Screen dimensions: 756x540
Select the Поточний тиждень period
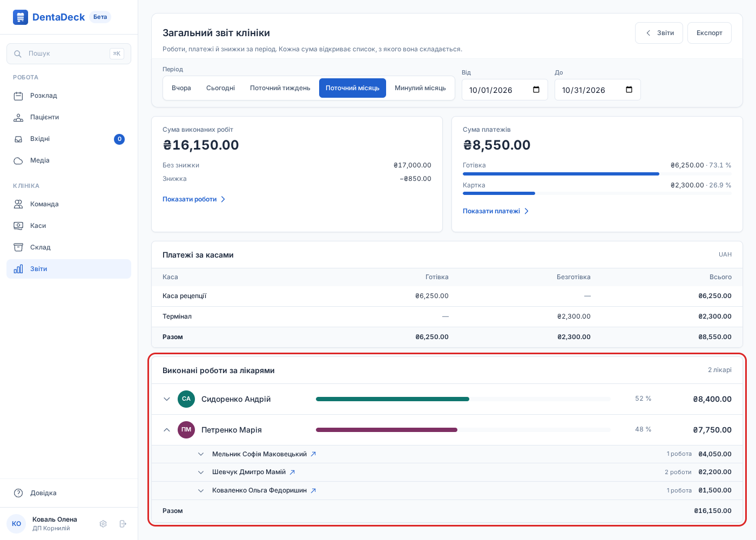click(x=280, y=88)
